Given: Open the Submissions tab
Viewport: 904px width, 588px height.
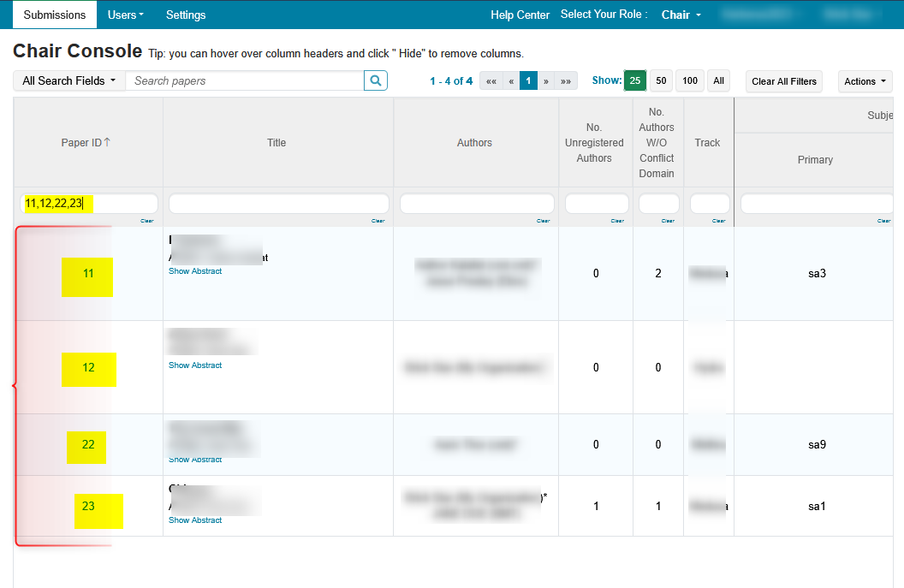Looking at the screenshot, I should click(55, 15).
